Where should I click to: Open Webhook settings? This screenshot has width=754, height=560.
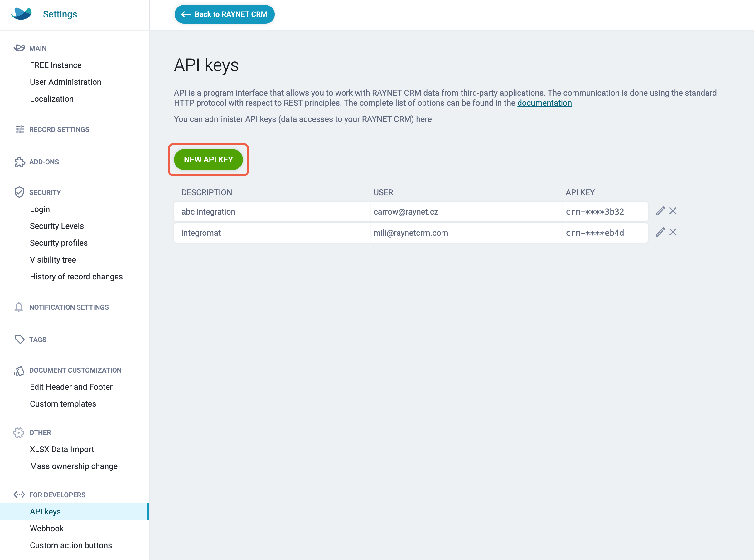click(47, 529)
